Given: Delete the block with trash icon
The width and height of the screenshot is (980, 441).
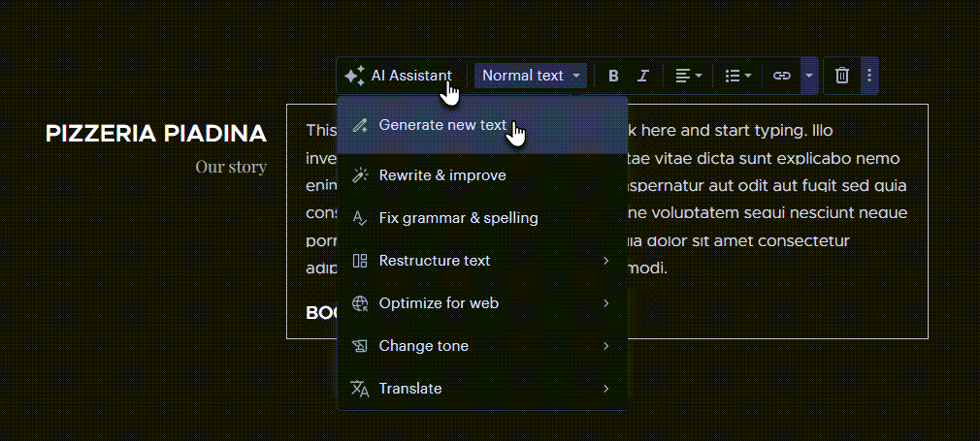Looking at the screenshot, I should tap(842, 76).
